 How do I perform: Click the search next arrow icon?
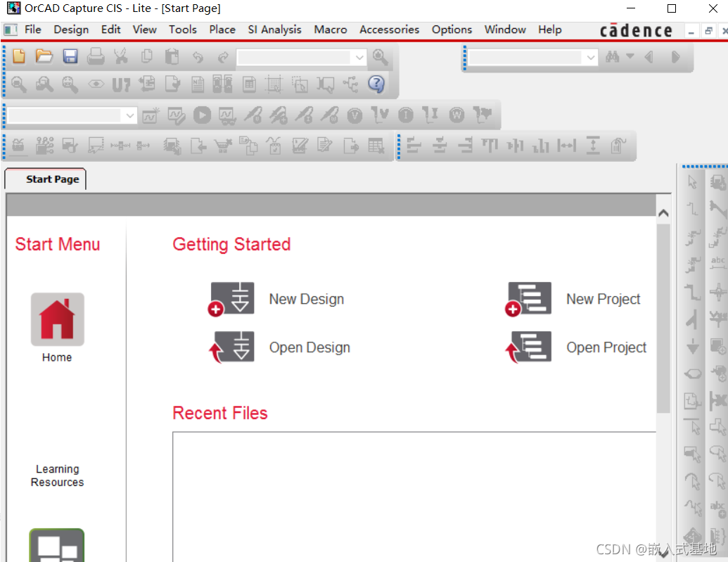point(675,57)
